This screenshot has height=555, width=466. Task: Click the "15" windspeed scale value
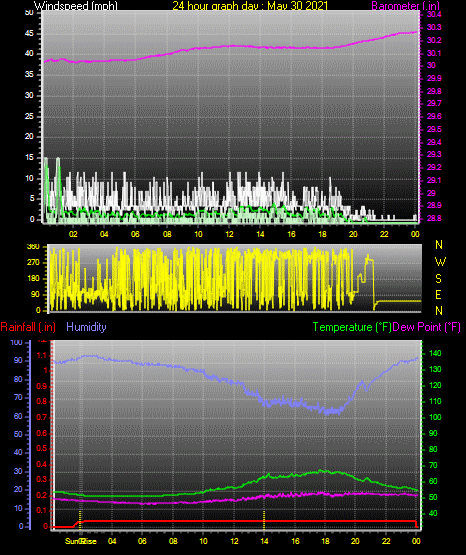29,158
